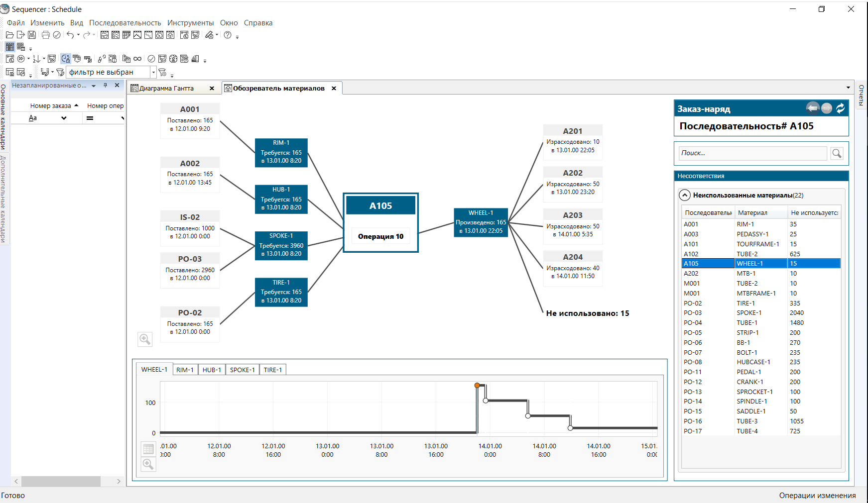This screenshot has height=503, width=868.
Task: Click the Print toolbar icon
Action: pos(46,35)
